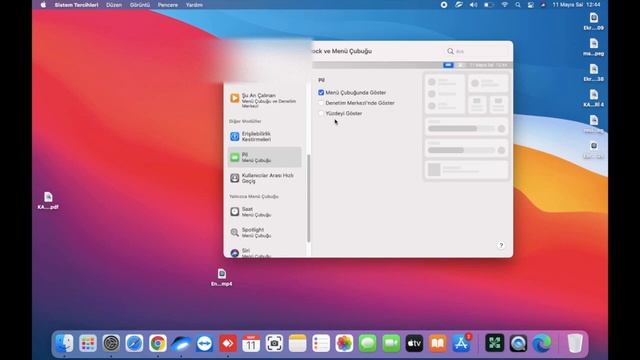
Task: Open Trash in the Dock
Action: point(575,343)
